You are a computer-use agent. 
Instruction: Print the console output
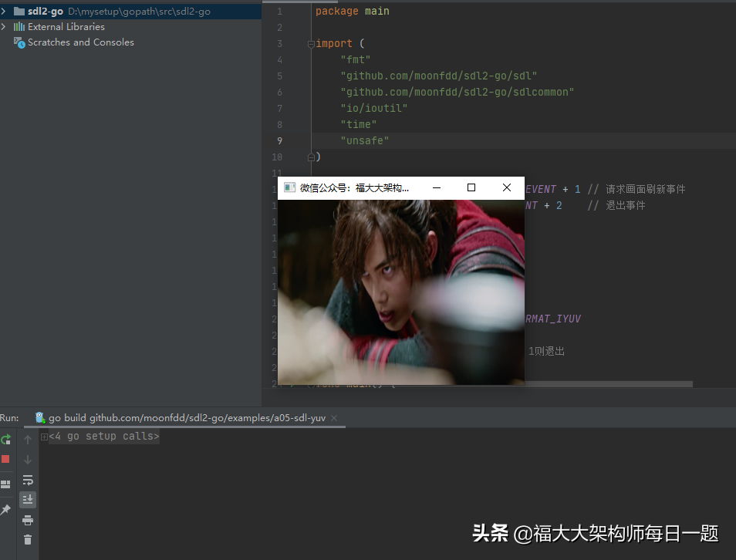(28, 520)
